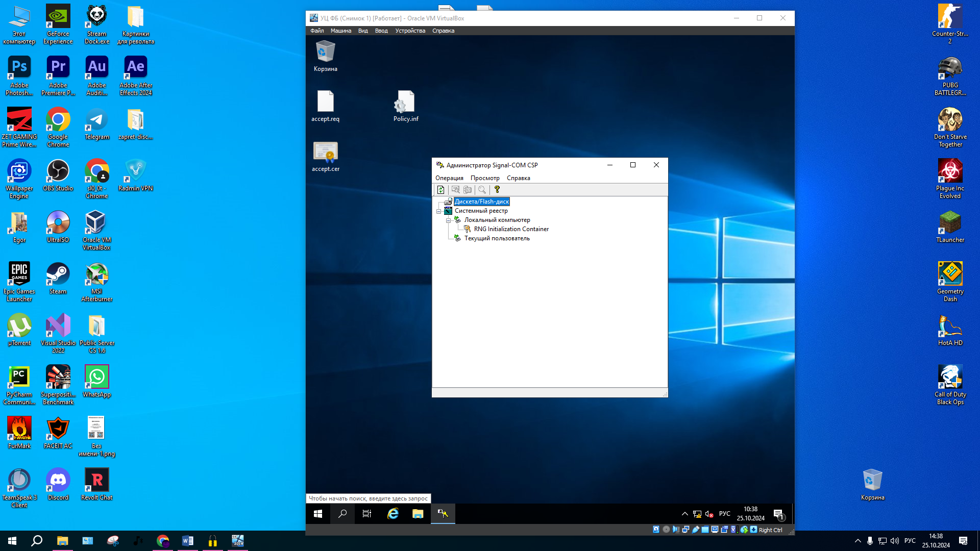Image resolution: width=980 pixels, height=551 pixels.
Task: Click the Word icon on host taskbar
Action: coord(188,541)
